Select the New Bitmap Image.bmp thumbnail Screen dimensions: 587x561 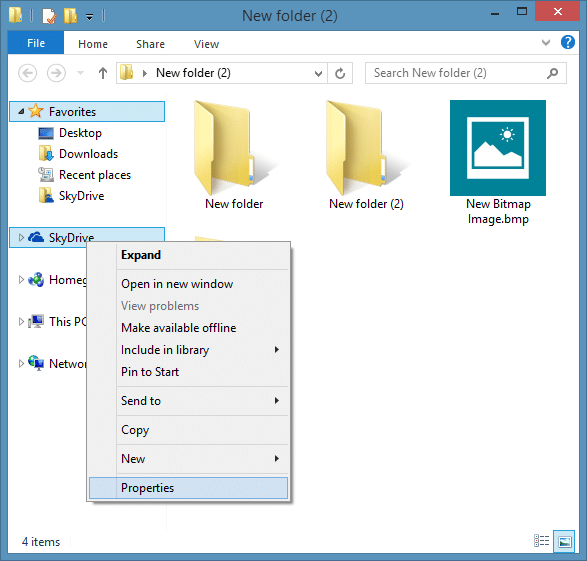coord(498,148)
